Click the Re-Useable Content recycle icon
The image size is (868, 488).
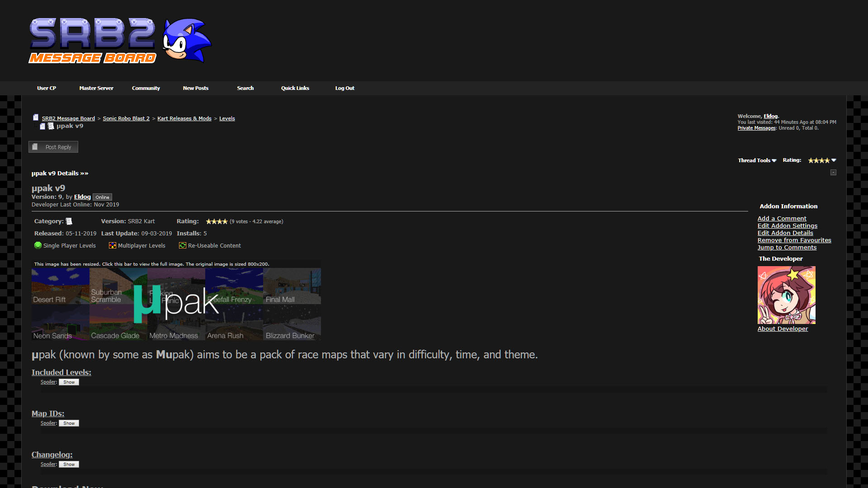(x=182, y=245)
